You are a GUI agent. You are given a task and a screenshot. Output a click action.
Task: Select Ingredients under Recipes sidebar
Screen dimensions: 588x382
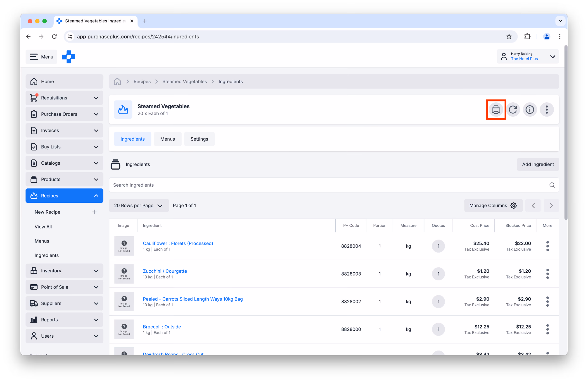(46, 255)
